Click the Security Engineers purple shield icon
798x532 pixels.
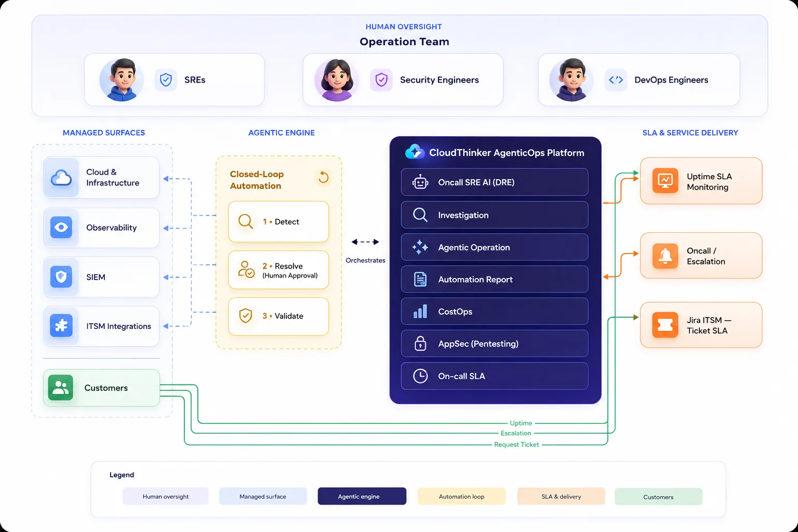point(381,80)
